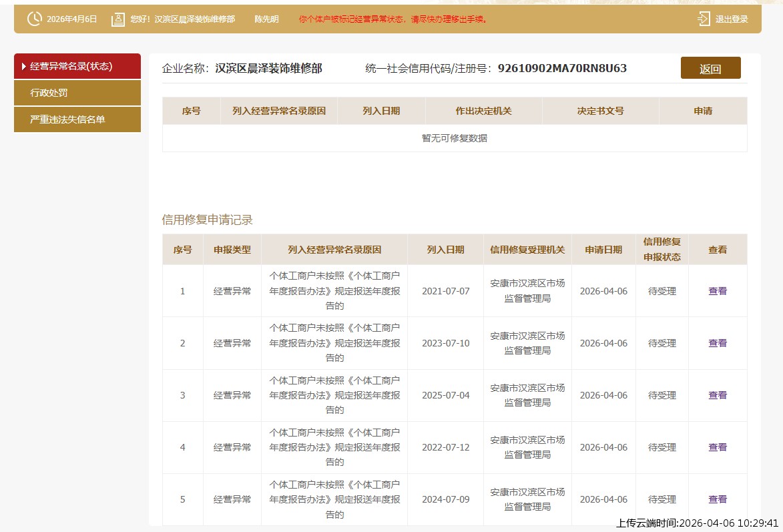Image resolution: width=783 pixels, height=532 pixels.
Task: Select the arrow marker beside 经营异常名录(状态)
Action: 22,67
